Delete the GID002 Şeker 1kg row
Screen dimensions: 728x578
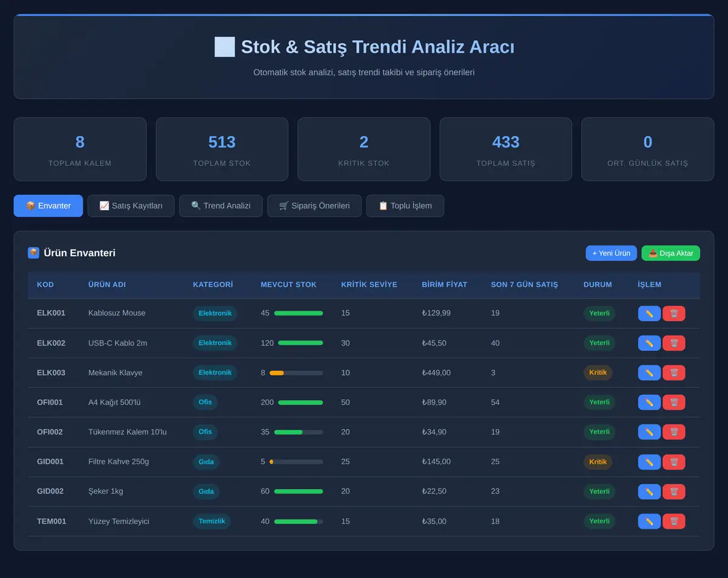tap(674, 492)
